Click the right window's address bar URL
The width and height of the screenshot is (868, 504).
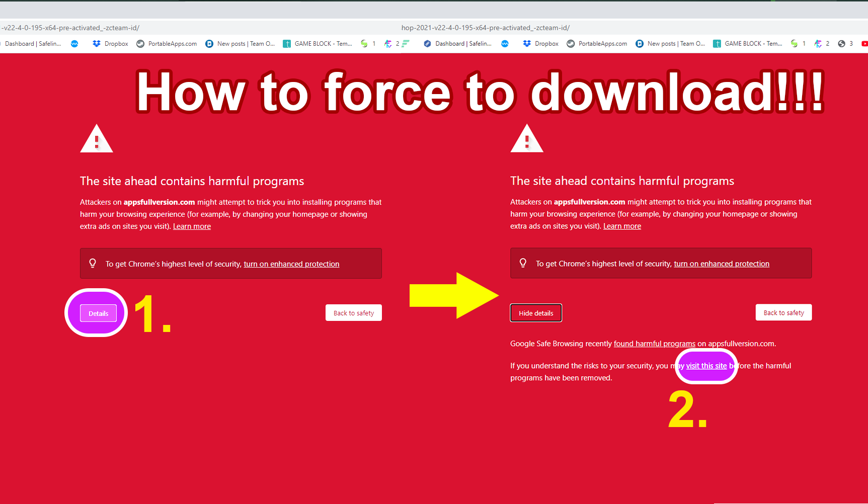486,28
